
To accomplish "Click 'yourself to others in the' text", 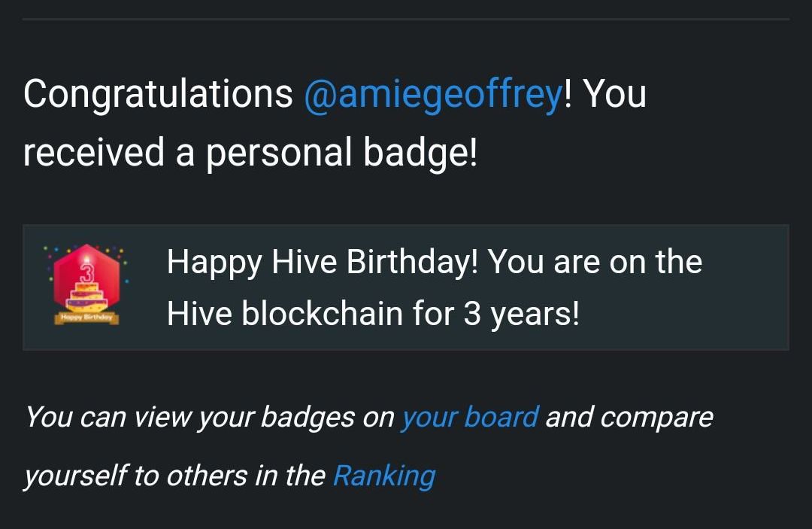I will [x=174, y=476].
